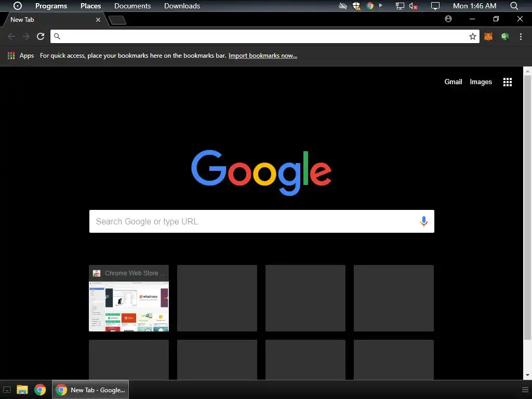This screenshot has height=399, width=532.
Task: Open the file manager taskbar icon
Action: (22, 390)
